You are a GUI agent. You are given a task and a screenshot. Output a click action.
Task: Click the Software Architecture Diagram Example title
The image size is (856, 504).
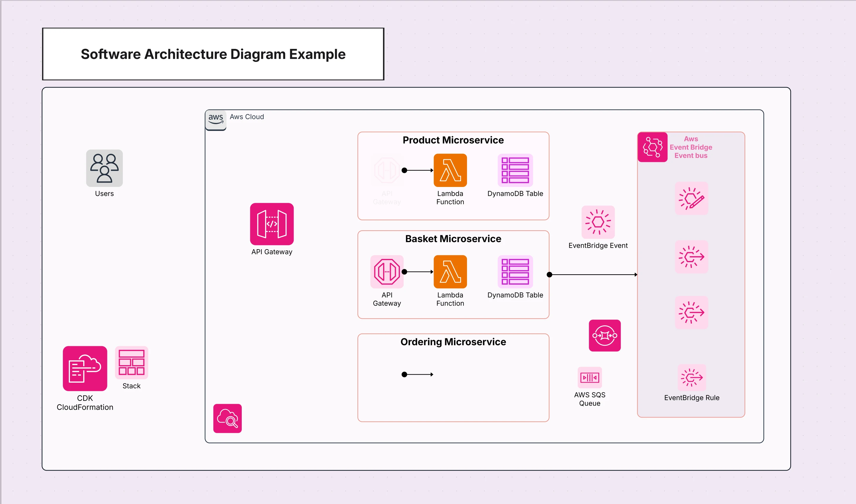click(x=213, y=54)
